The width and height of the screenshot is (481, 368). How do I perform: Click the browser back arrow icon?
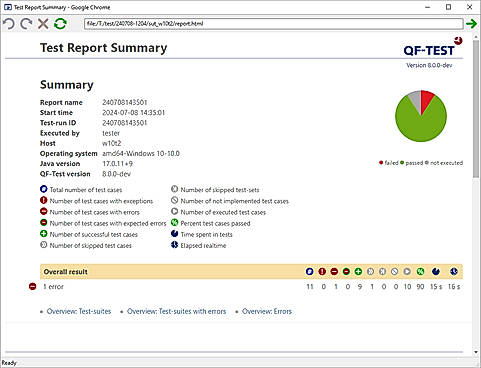(9, 24)
